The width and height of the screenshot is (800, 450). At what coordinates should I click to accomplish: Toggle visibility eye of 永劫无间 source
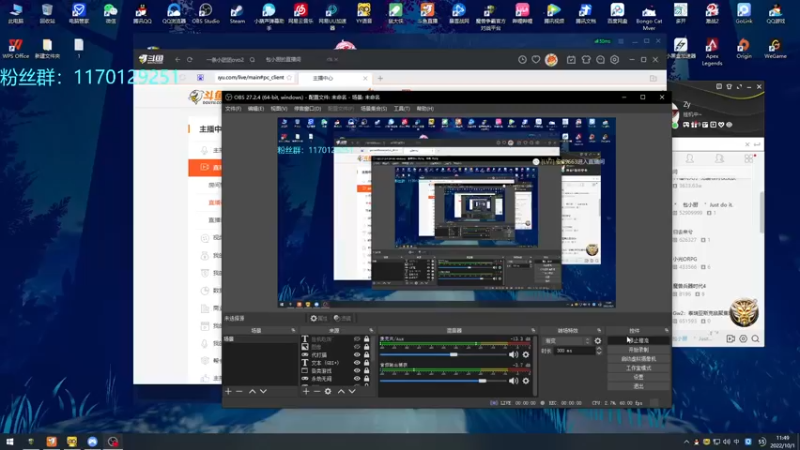(357, 379)
